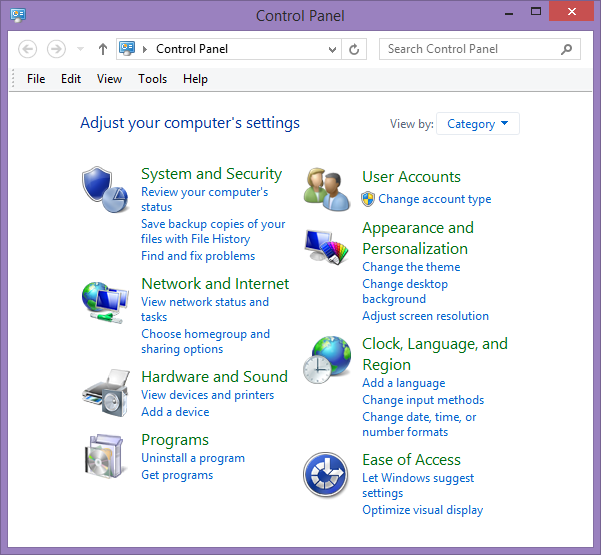This screenshot has width=601, height=555.
Task: Open the View by Category dropdown
Action: click(x=478, y=124)
